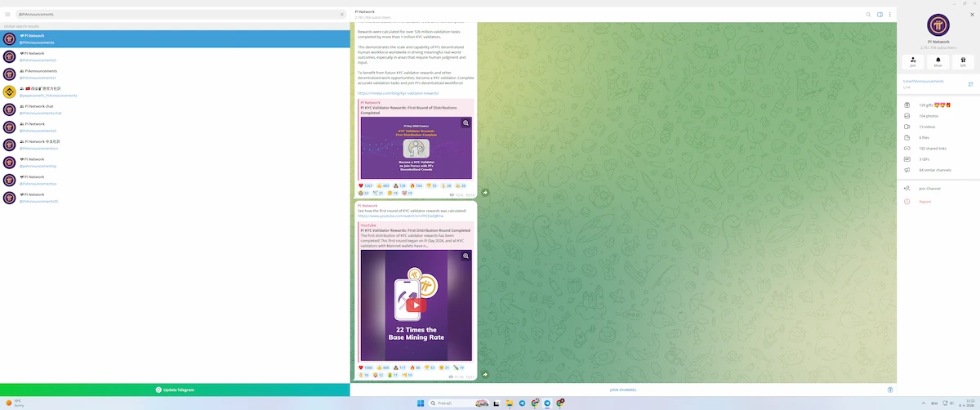Zoom the YouTube video preview
The width and height of the screenshot is (980, 410).
coord(466,256)
